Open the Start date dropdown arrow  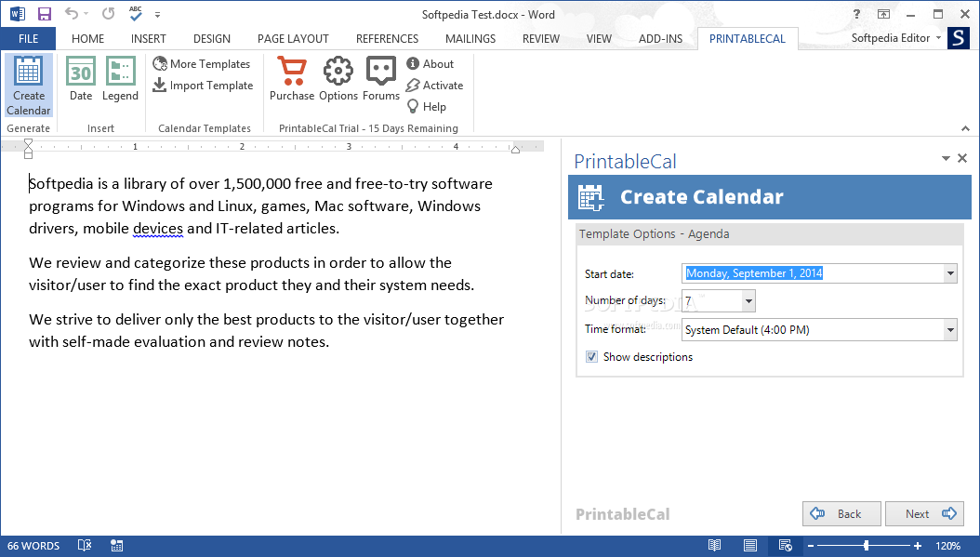point(950,273)
